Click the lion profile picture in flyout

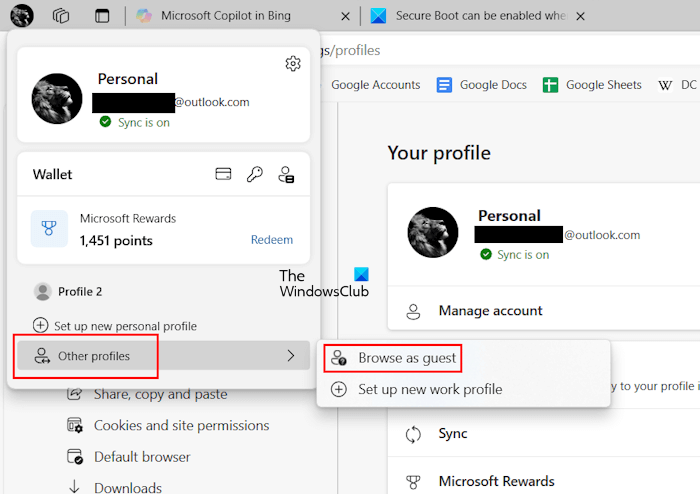coord(57,99)
